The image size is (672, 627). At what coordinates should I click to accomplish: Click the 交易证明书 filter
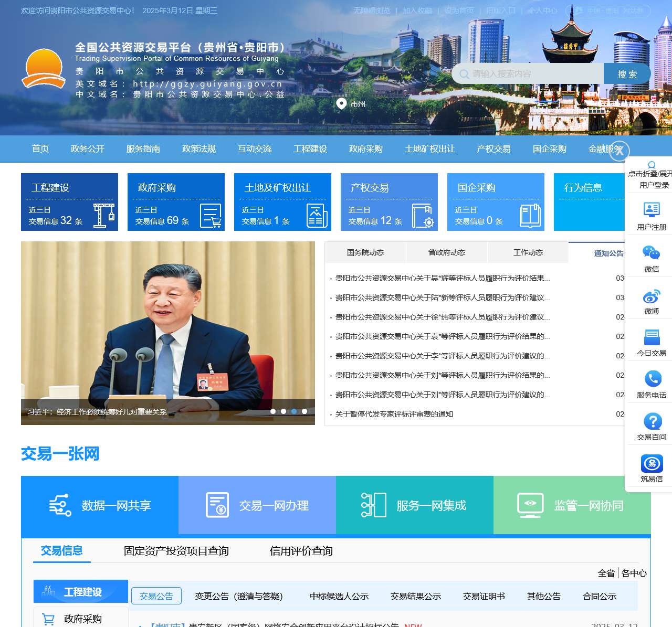(484, 596)
